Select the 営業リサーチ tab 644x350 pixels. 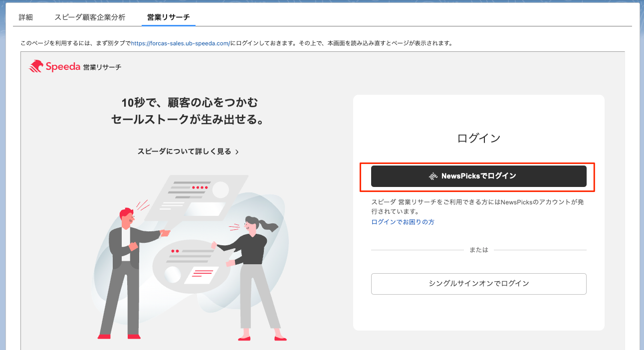pyautogui.click(x=168, y=17)
